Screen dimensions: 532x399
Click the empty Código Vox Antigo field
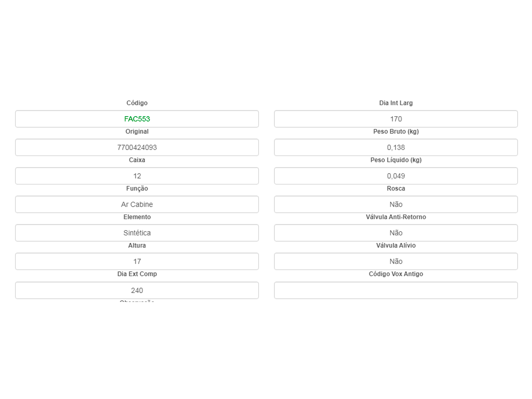coord(396,290)
